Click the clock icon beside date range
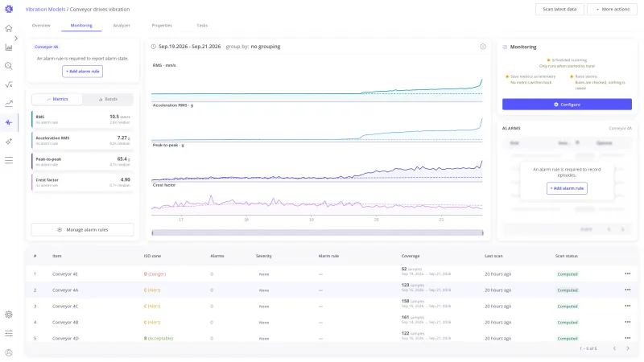The width and height of the screenshot is (644, 362). tap(154, 47)
